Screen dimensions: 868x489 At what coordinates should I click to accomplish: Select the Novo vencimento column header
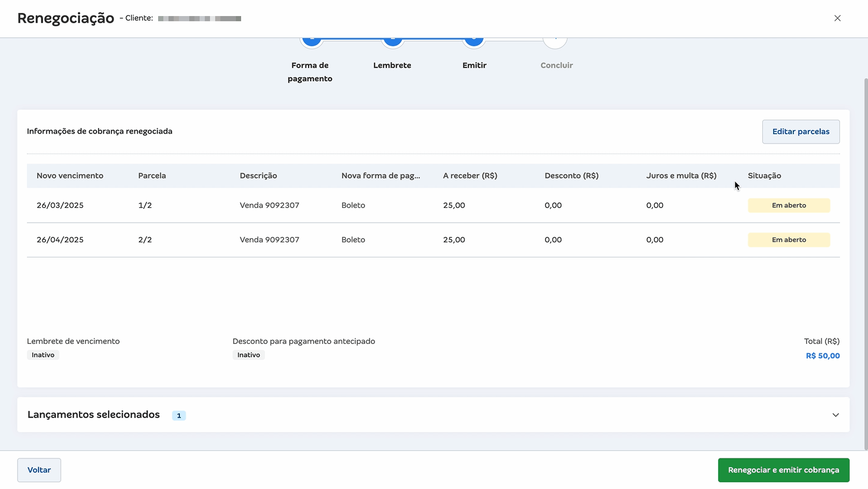click(x=70, y=176)
